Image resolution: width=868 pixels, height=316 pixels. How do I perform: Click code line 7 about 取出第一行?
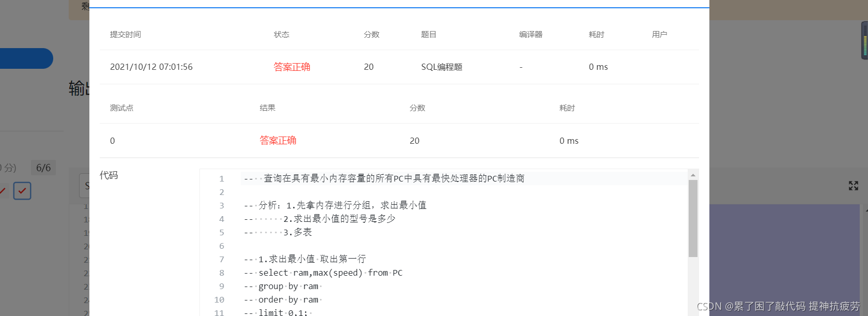click(x=305, y=259)
